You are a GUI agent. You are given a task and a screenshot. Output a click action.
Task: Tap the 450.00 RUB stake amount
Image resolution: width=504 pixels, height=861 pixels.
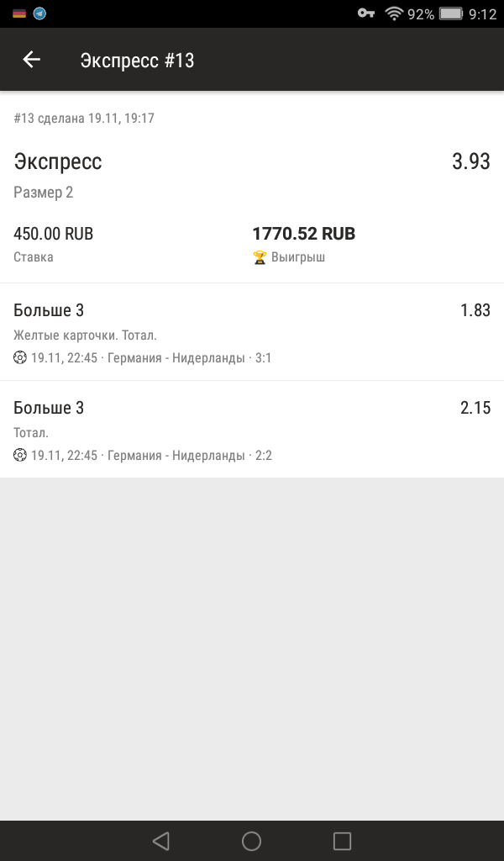[54, 234]
